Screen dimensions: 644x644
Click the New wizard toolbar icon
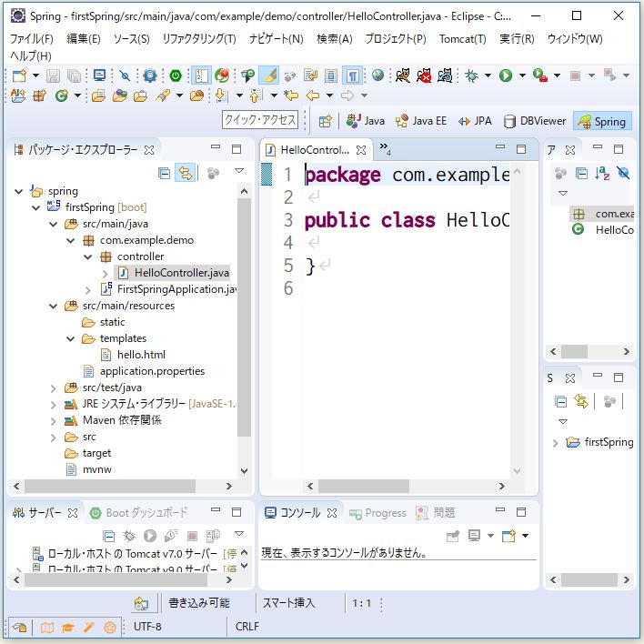click(19, 75)
